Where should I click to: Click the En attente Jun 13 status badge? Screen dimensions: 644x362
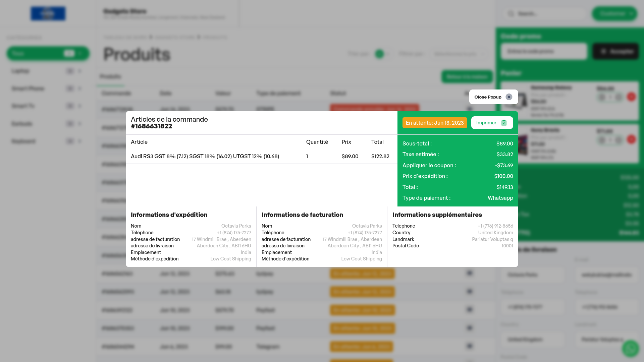point(434,123)
